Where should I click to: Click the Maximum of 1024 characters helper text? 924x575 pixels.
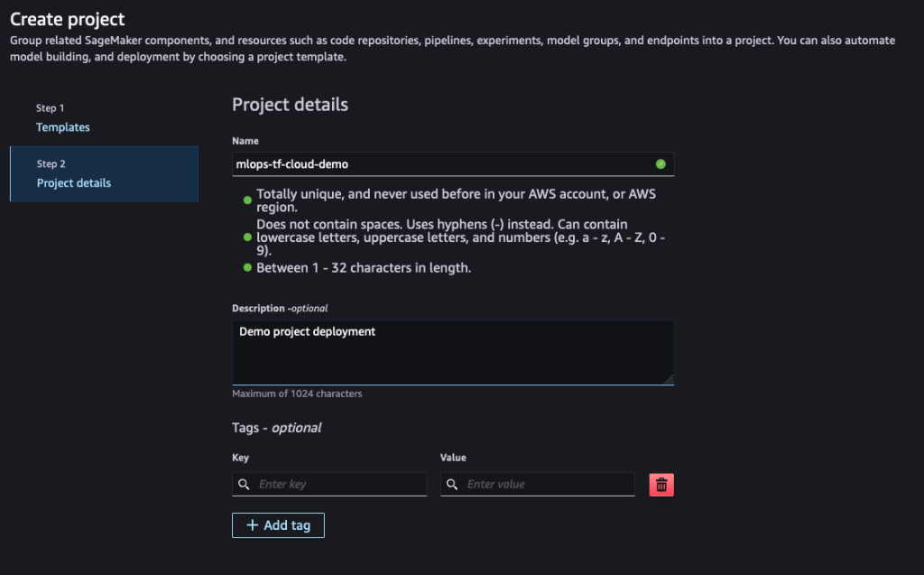click(296, 393)
